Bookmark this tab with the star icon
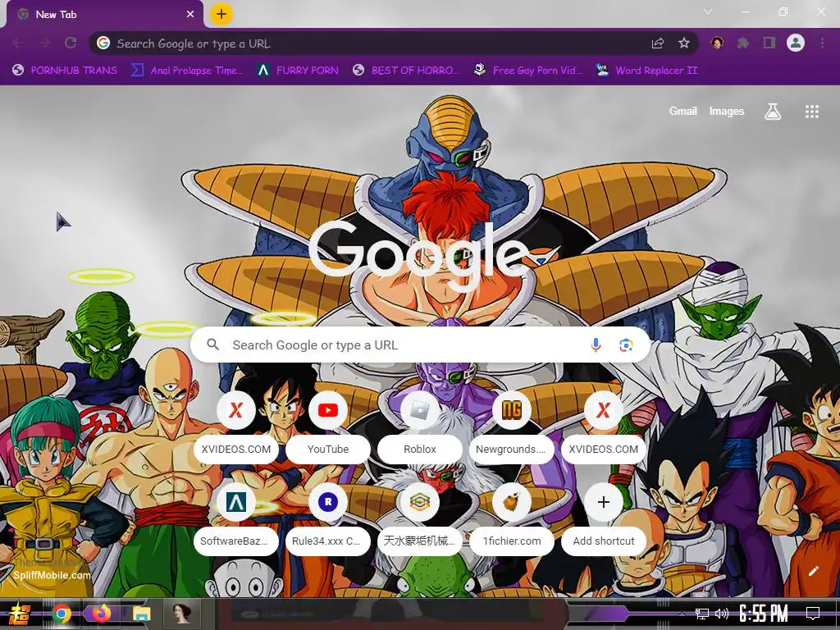This screenshot has height=630, width=840. [x=684, y=43]
